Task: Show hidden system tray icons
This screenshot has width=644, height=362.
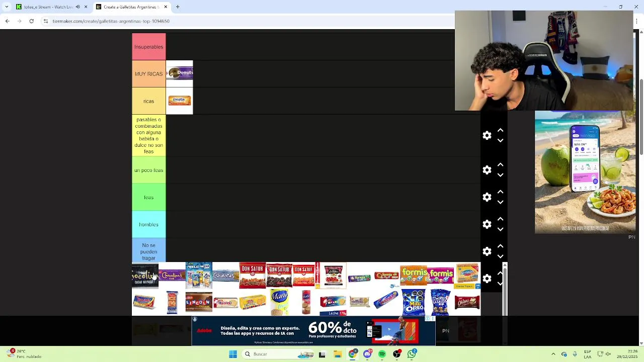Action: [553, 354]
